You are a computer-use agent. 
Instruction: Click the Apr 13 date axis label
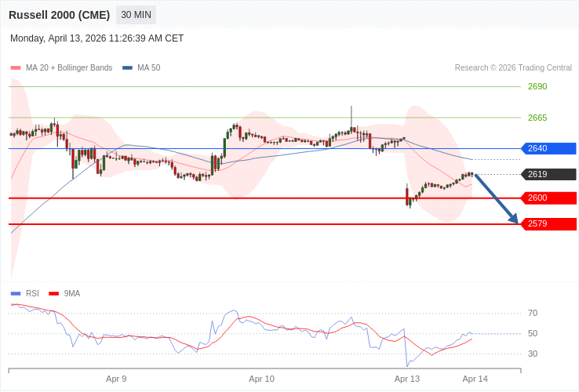pos(406,379)
